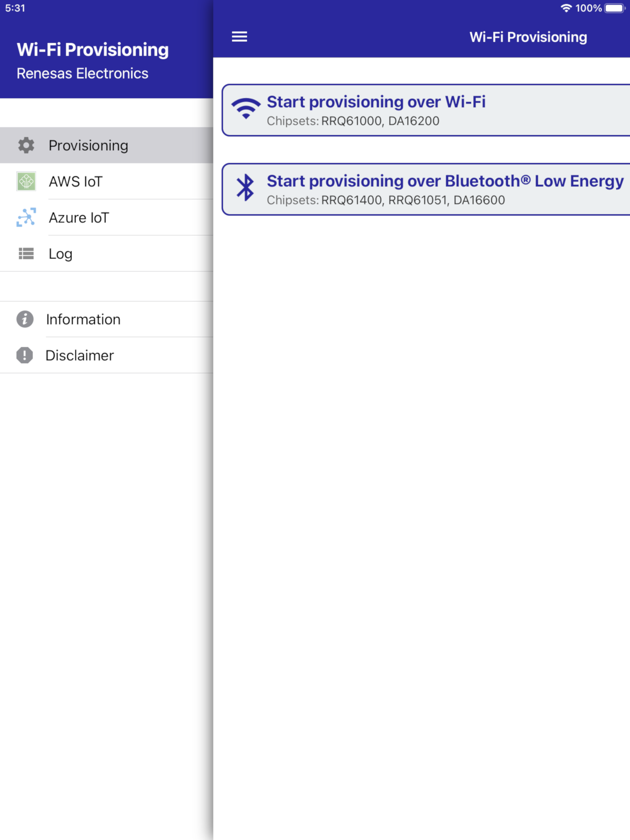Image resolution: width=630 pixels, height=840 pixels.
Task: Click the Disclaimer exclamation icon
Action: coord(25,355)
